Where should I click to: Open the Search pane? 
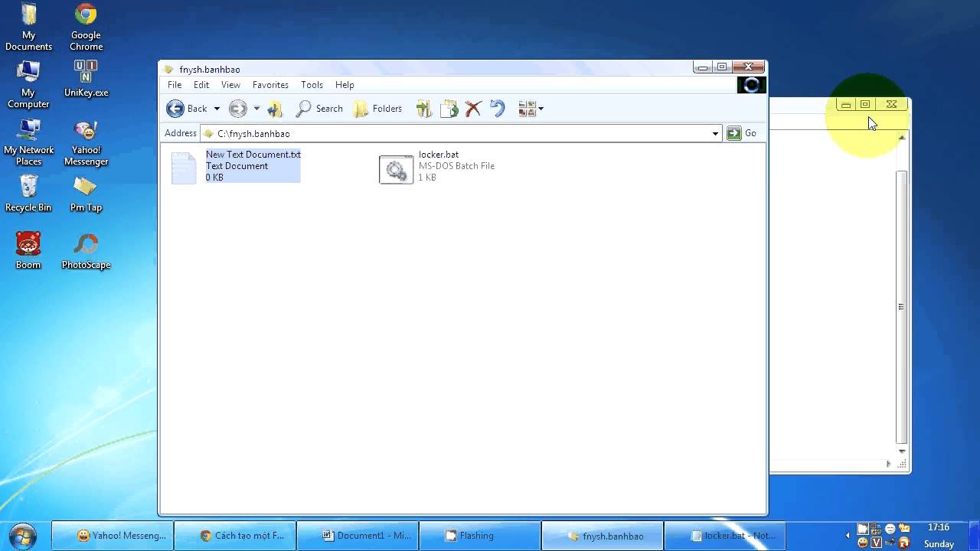click(319, 109)
